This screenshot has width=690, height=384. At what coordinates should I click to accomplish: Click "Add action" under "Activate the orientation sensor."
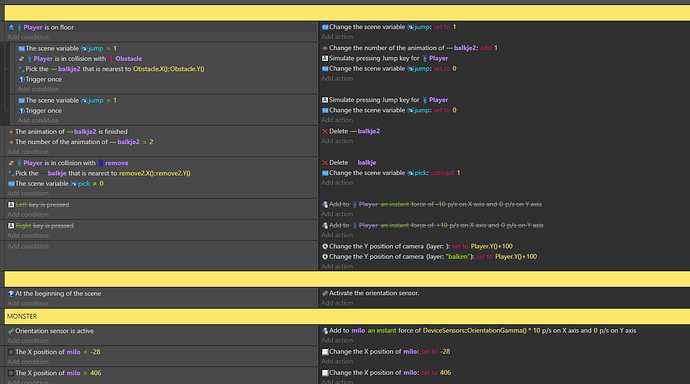(337, 303)
